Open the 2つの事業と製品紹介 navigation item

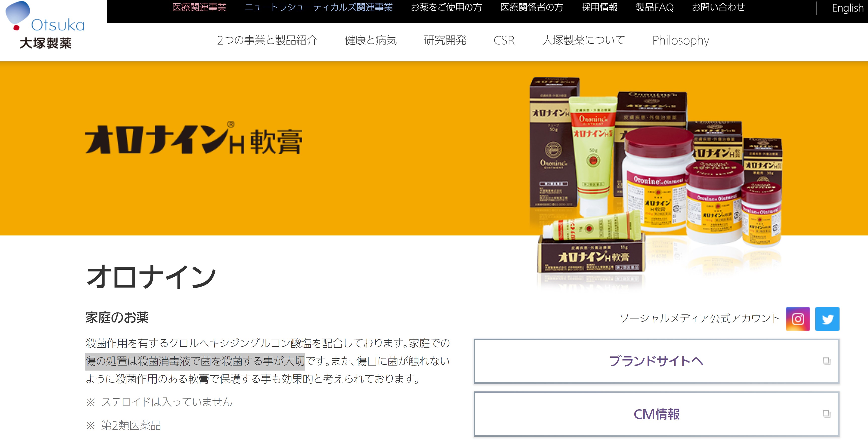[268, 41]
